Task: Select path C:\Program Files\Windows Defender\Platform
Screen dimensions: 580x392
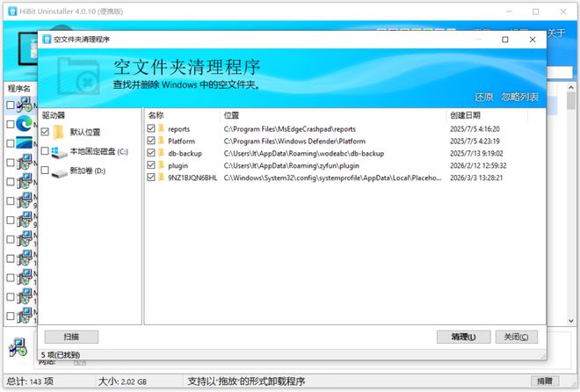Action: click(x=294, y=142)
